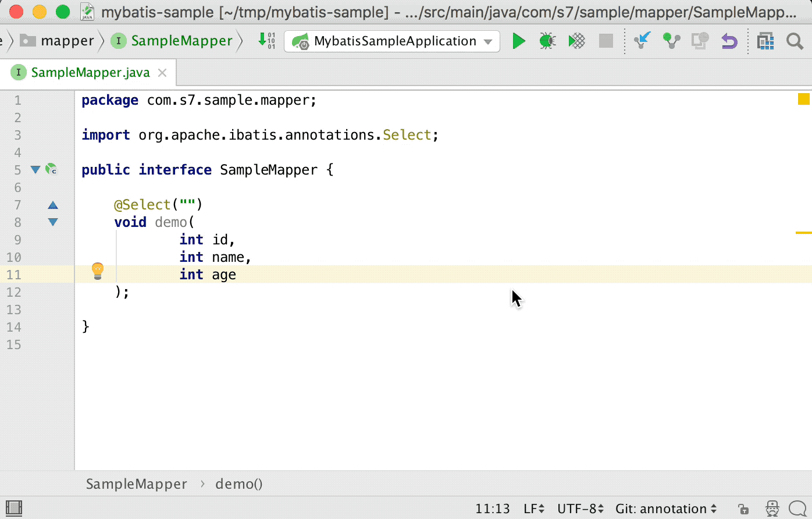Click the SampleMapper interface name on line 5
The width and height of the screenshot is (812, 519).
click(x=269, y=170)
